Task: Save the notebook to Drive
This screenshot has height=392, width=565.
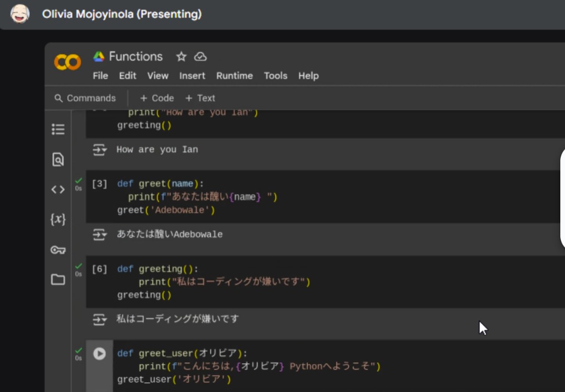Action: point(200,56)
